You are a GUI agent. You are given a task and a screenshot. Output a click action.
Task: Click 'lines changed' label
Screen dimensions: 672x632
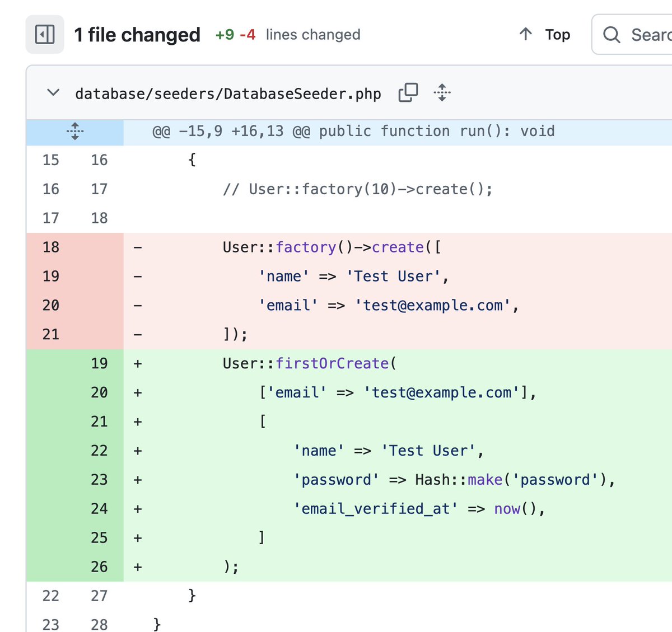pos(313,35)
